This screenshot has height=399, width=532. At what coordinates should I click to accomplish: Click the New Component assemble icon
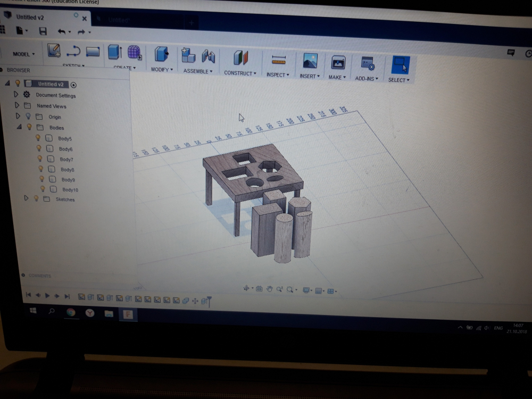(x=188, y=55)
